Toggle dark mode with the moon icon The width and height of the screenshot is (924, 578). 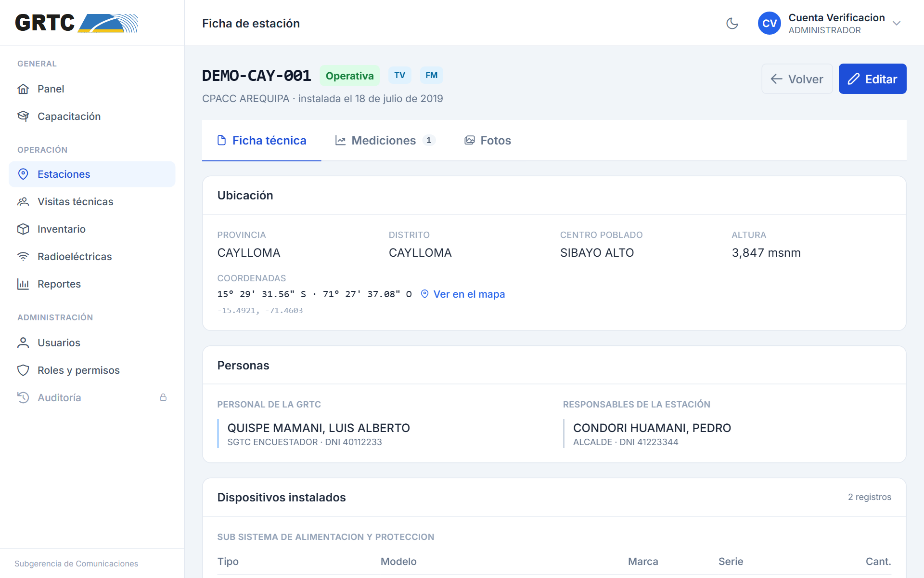pyautogui.click(x=732, y=23)
